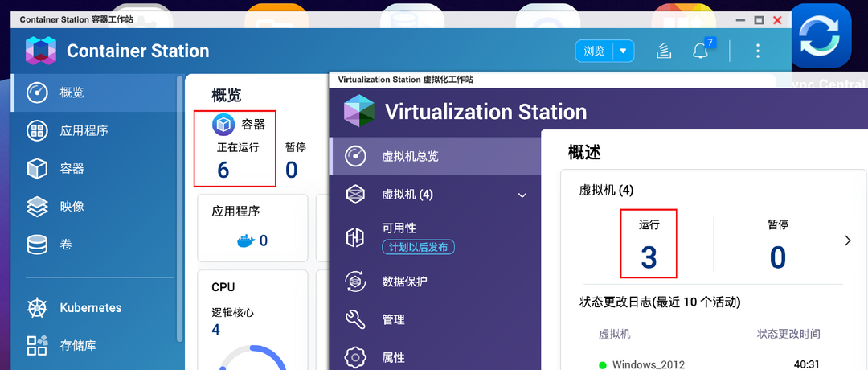This screenshot has height=370, width=868.
Task: Open the notification bell with badge 7
Action: (700, 51)
